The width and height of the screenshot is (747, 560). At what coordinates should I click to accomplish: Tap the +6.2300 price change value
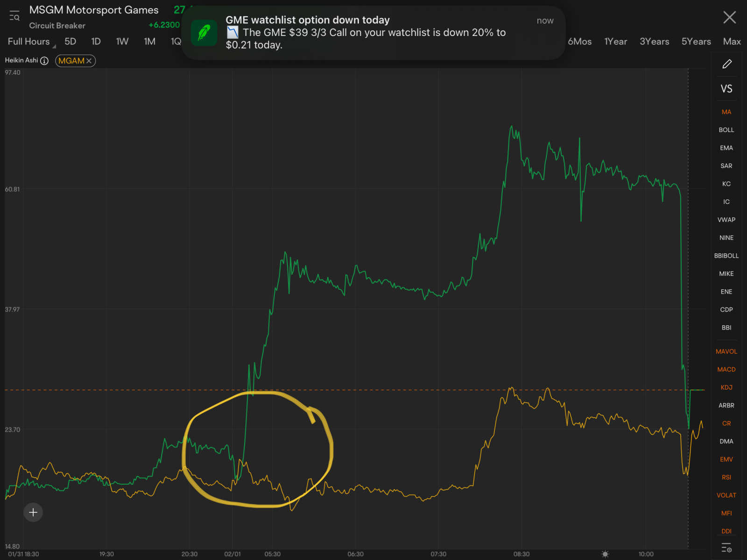tap(164, 25)
